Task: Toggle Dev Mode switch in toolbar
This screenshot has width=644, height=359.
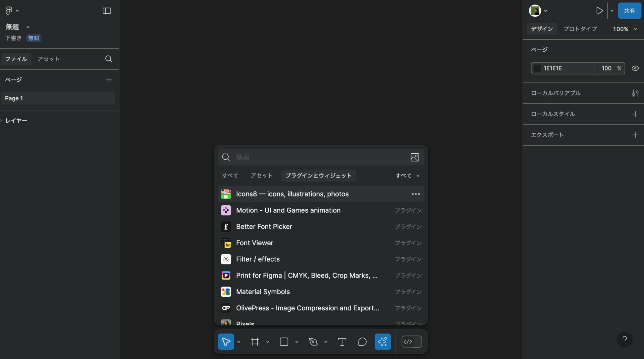Action: point(412,342)
